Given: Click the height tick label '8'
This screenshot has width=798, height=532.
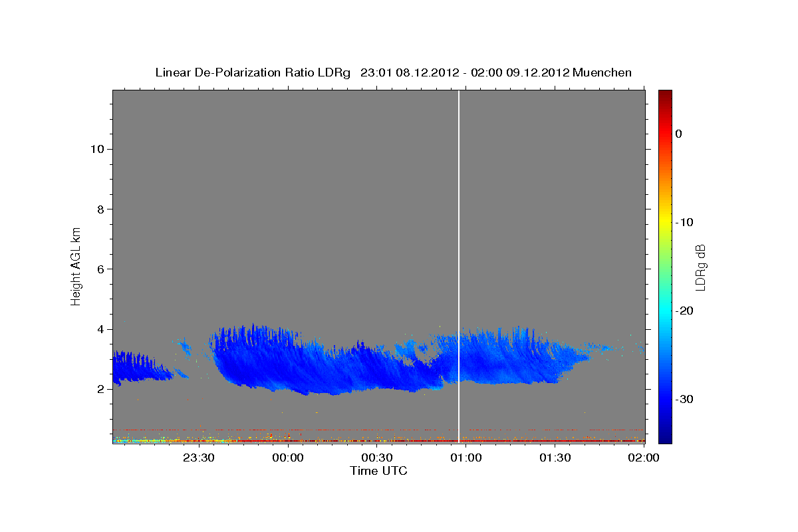Looking at the screenshot, I should (100, 209).
